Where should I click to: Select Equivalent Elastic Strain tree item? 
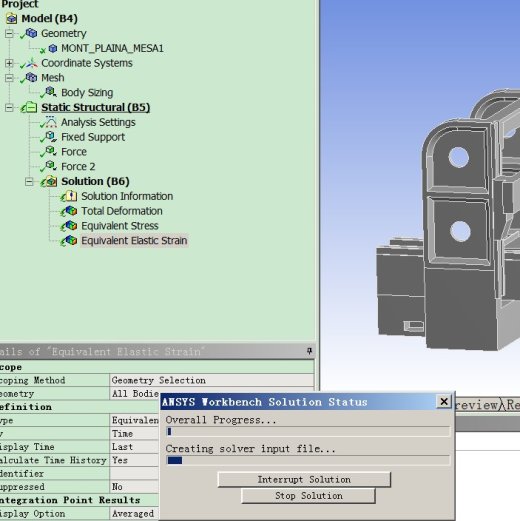click(134, 240)
